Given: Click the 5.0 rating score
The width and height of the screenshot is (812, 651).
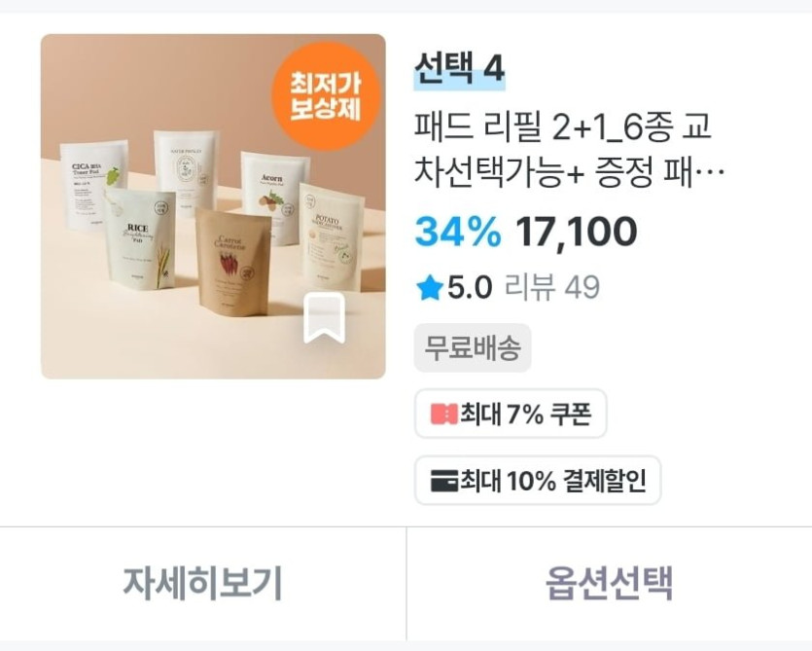Looking at the screenshot, I should (x=469, y=288).
